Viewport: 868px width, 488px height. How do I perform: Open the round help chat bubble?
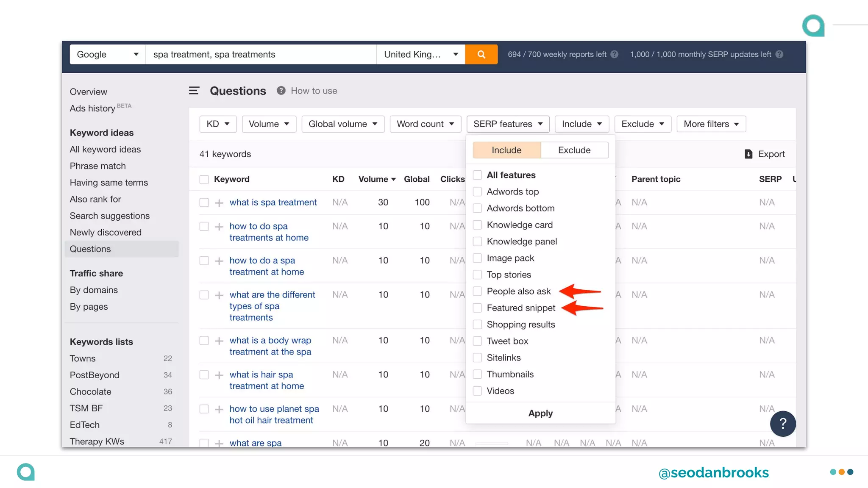(x=782, y=424)
